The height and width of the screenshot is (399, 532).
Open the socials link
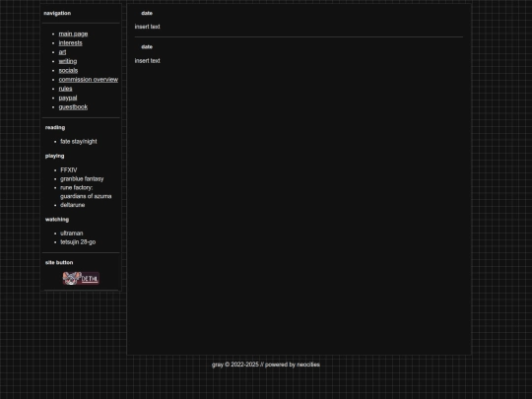click(x=68, y=71)
